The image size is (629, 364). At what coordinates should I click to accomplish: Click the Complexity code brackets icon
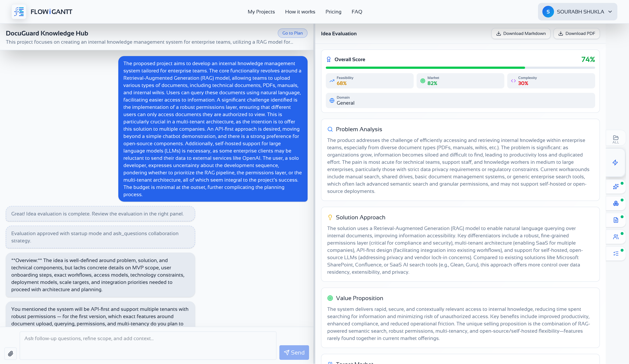pos(513,81)
